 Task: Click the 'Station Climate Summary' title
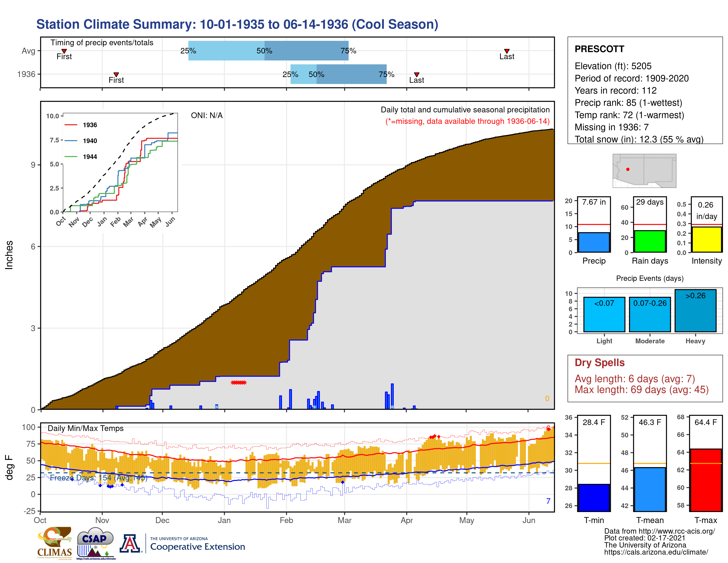pos(237,24)
